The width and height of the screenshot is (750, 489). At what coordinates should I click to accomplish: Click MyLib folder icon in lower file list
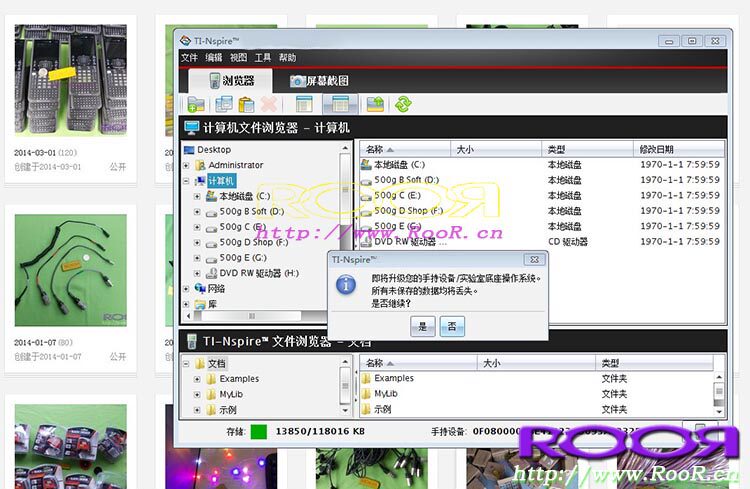click(366, 394)
